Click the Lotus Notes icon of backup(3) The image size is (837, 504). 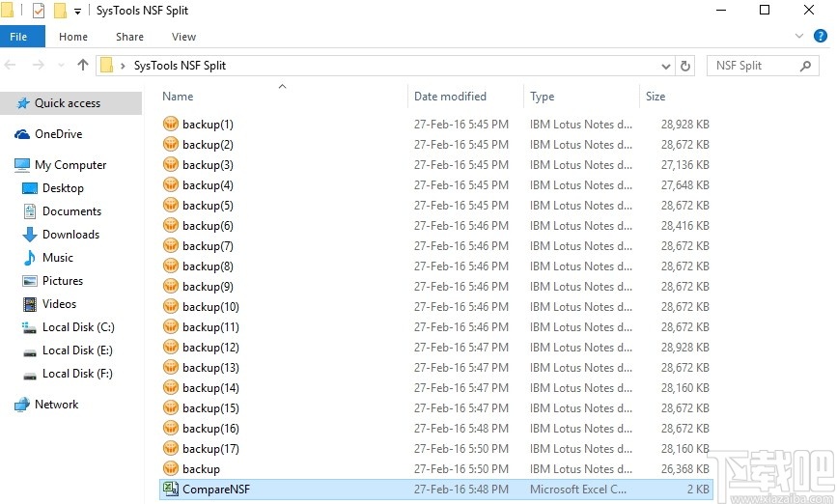coord(170,164)
